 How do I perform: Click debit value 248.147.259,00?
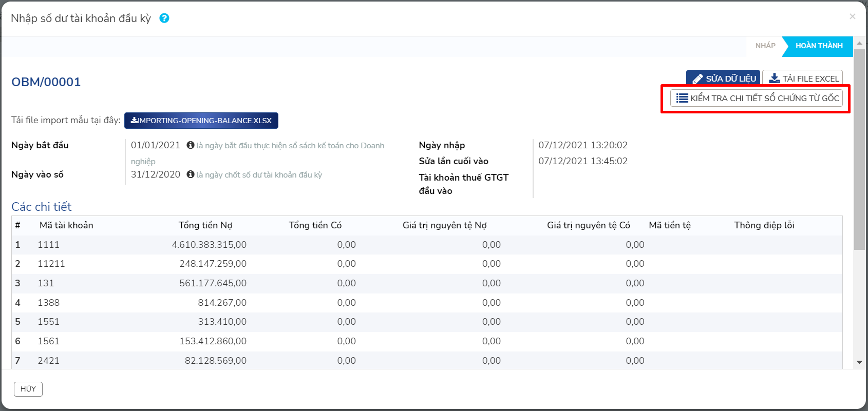coord(213,264)
